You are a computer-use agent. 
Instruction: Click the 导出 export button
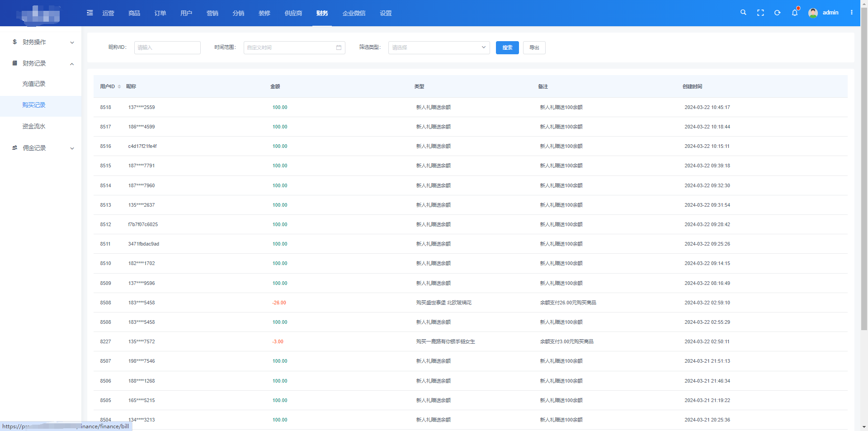point(534,47)
